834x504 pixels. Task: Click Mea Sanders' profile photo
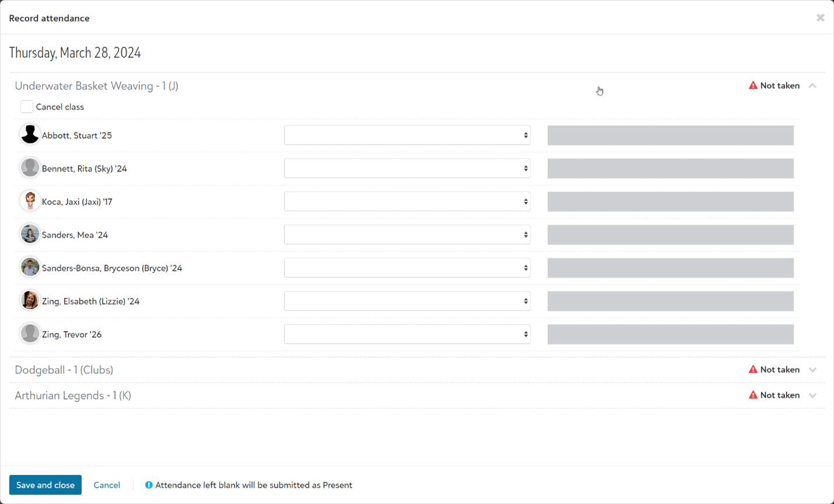tap(30, 235)
